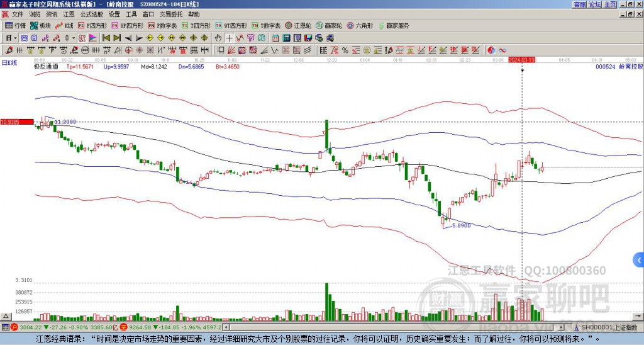Toggle the crosshair cursor tool
644x345 pixels.
coord(230,38)
